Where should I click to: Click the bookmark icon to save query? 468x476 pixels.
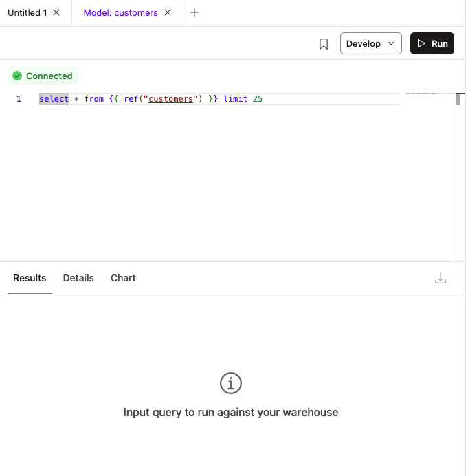click(x=324, y=44)
